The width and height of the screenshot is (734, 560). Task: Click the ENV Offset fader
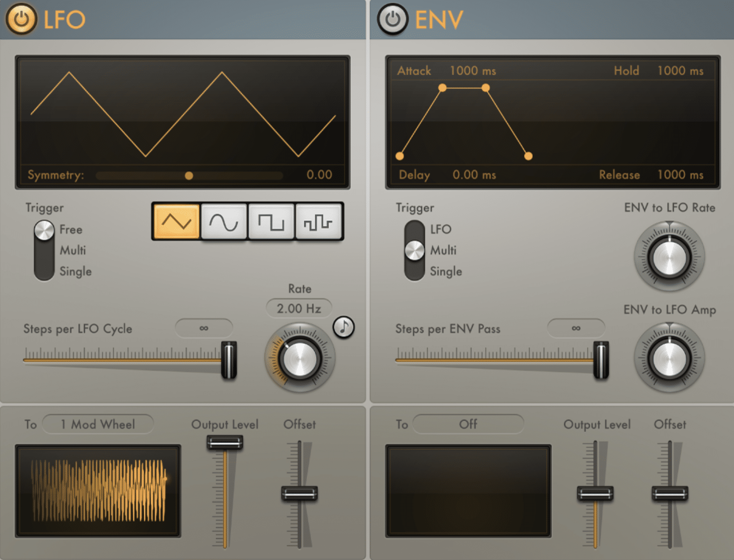tap(670, 493)
